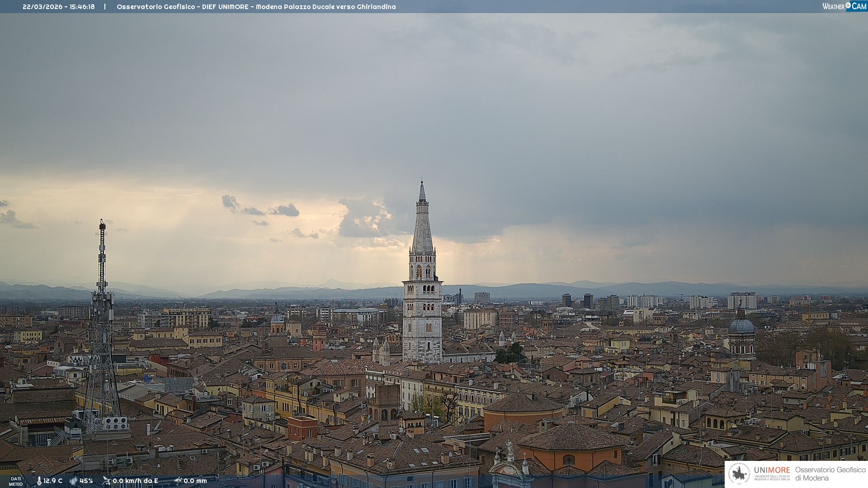Click the DATI METEO label
The image size is (868, 488).
(16, 481)
